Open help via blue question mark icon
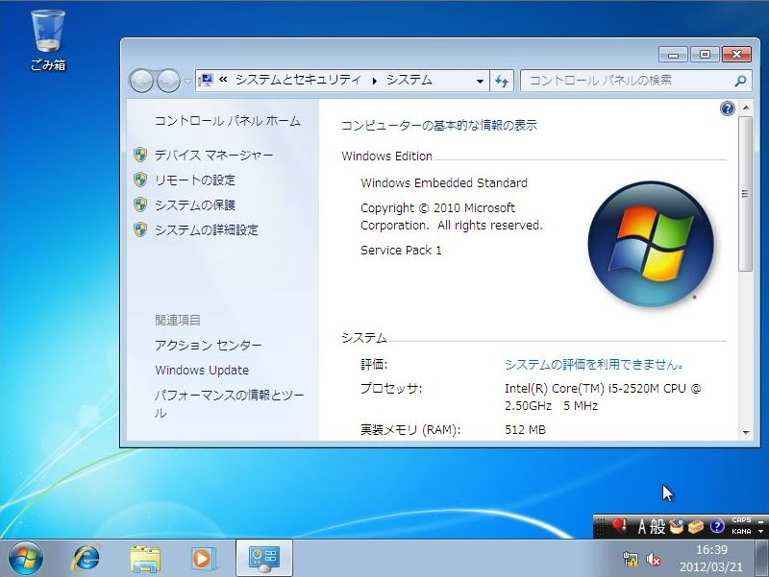The height and width of the screenshot is (577, 769). click(727, 108)
